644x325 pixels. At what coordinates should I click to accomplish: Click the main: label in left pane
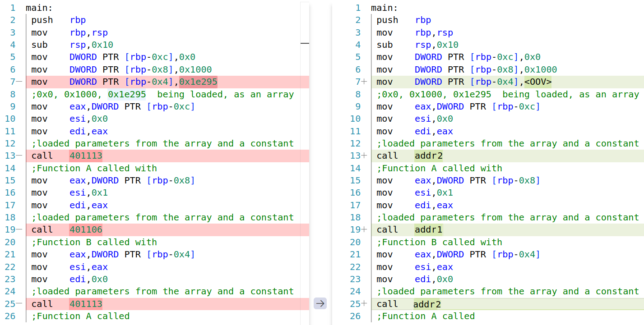39,8
